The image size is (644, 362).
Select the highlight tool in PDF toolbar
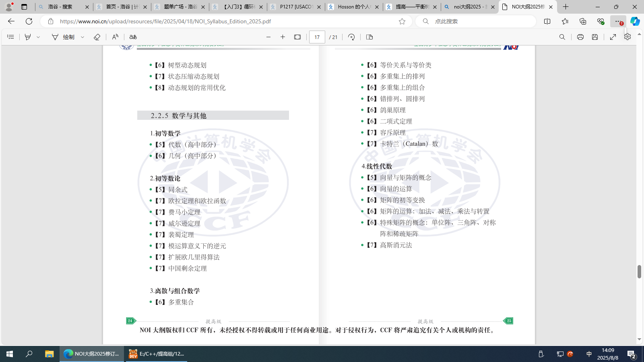(28, 37)
